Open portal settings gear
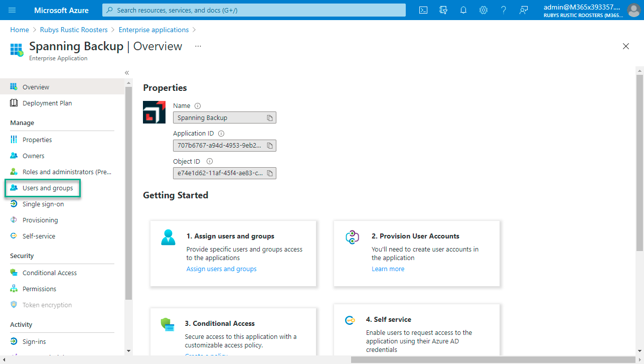This screenshot has width=644, height=364. coord(484,10)
